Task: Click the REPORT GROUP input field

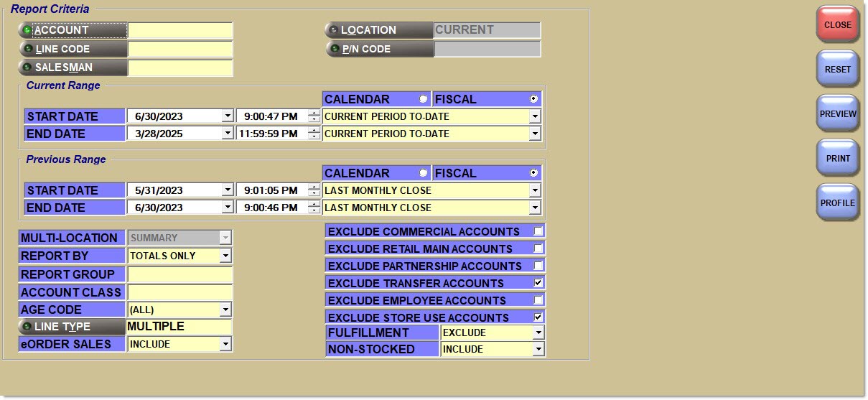Action: pos(179,274)
